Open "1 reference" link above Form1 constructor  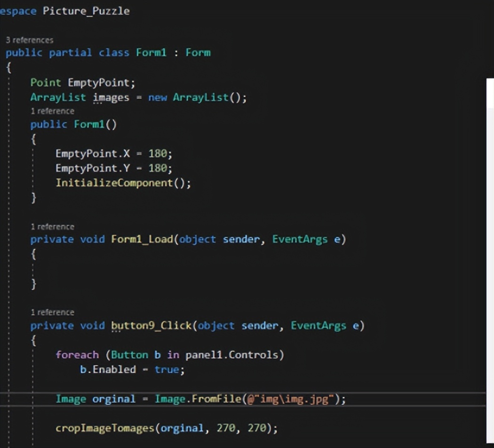click(x=52, y=111)
